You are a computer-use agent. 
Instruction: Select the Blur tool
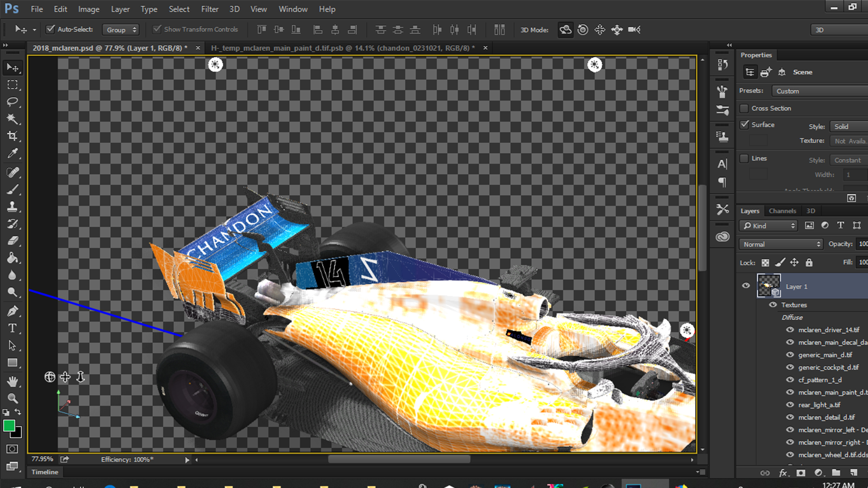pos(12,275)
